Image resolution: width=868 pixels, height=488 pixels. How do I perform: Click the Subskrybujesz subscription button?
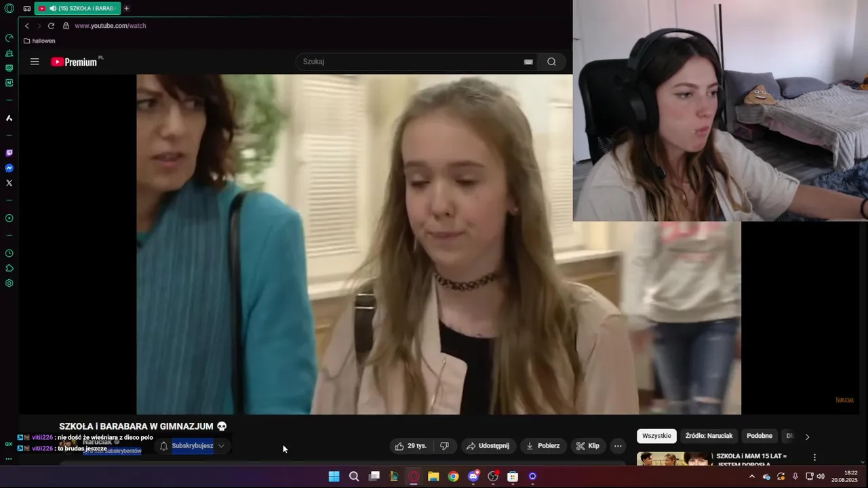point(193,446)
